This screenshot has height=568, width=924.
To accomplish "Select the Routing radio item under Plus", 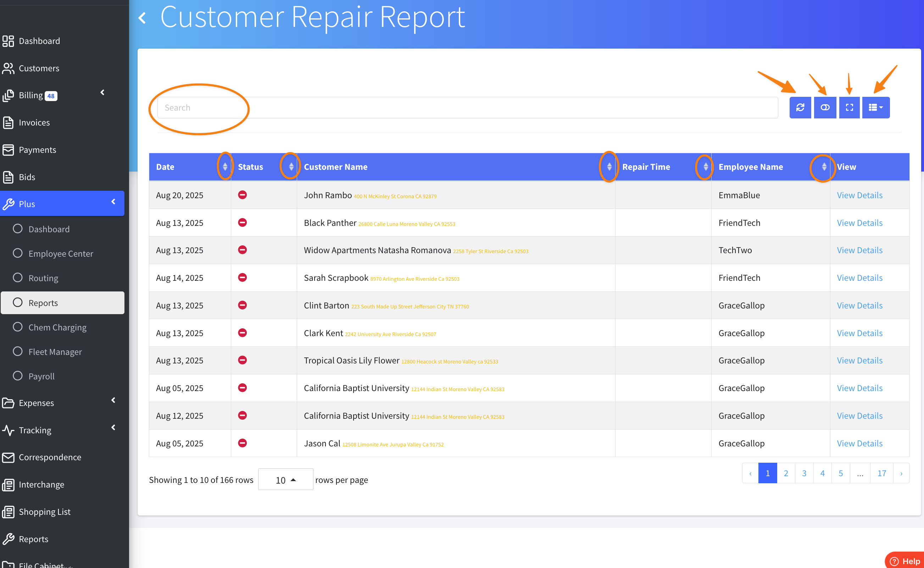I will 18,278.
